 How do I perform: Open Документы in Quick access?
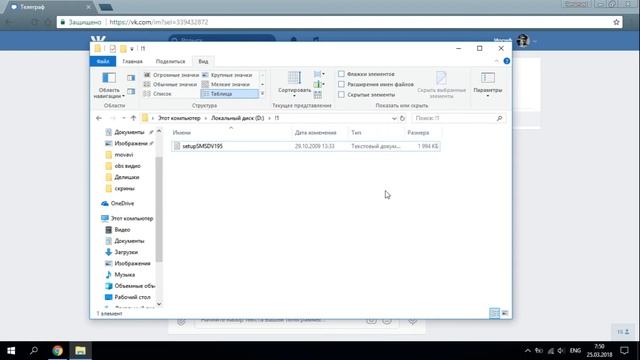pos(129,132)
